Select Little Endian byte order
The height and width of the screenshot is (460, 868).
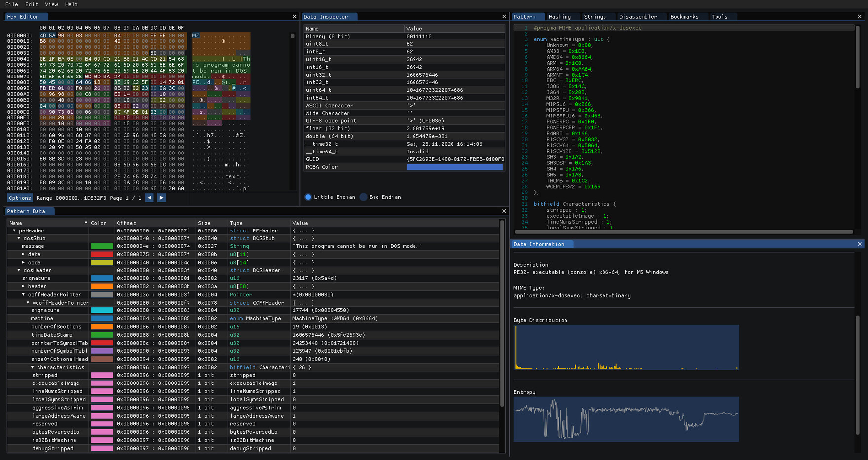pos(308,197)
